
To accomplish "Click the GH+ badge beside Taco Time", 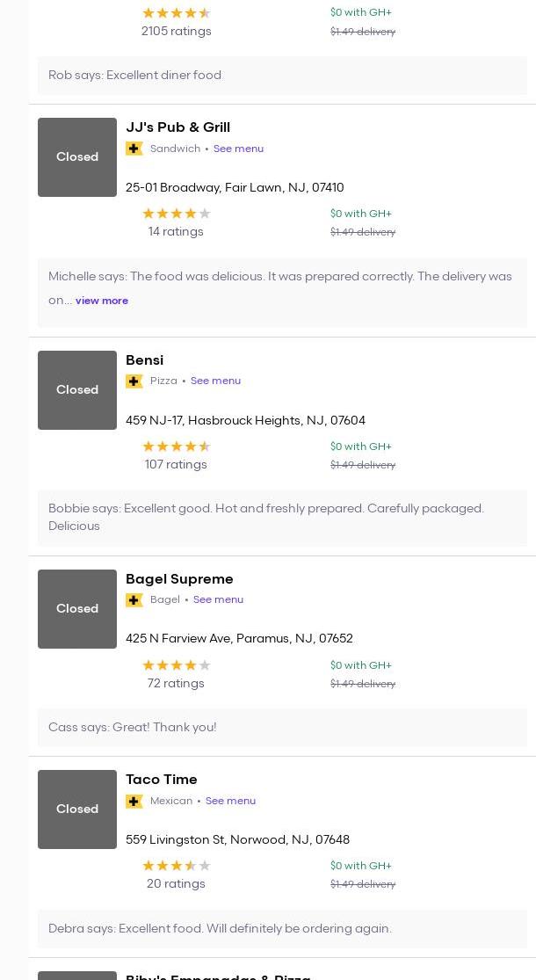I will click(x=134, y=801).
